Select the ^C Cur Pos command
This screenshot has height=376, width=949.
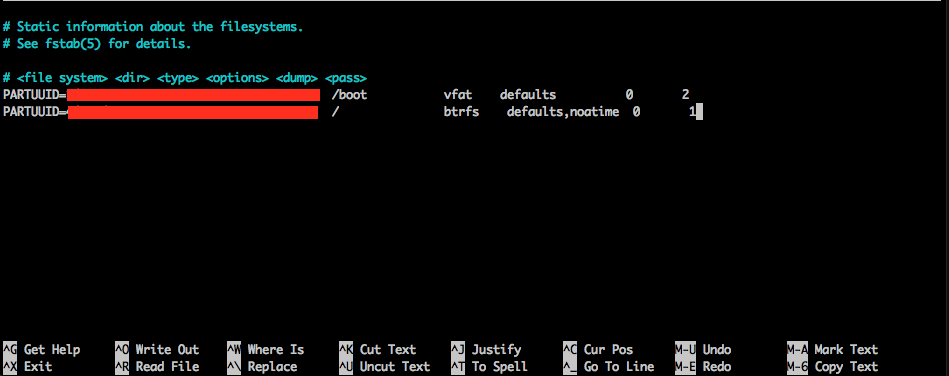(x=598, y=349)
